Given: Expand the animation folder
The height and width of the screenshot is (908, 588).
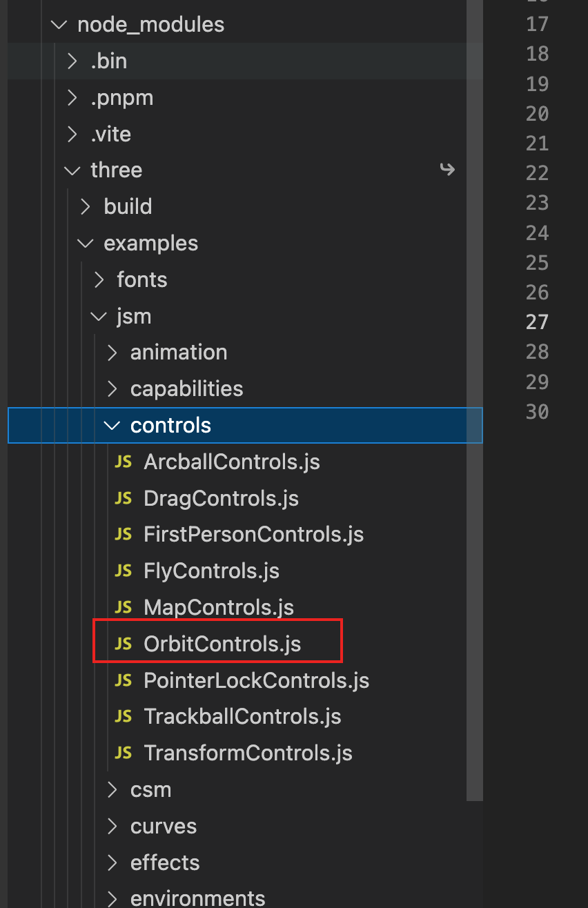Looking at the screenshot, I should tap(112, 353).
